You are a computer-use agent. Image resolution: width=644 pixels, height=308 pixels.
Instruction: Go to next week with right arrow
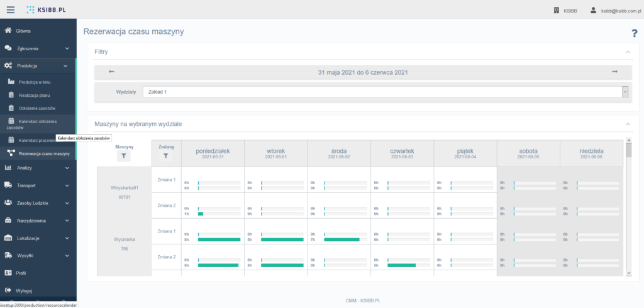point(614,72)
